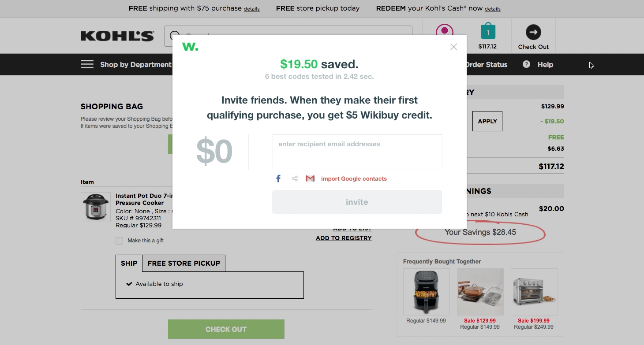This screenshot has width=644, height=345.
Task: Close the Wikibuy savings popup
Action: [453, 47]
